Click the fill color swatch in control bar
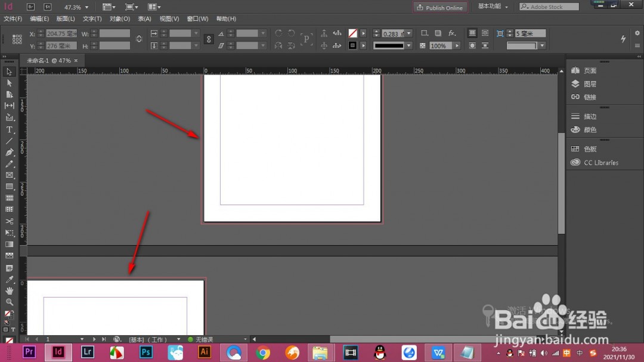 coord(353,33)
